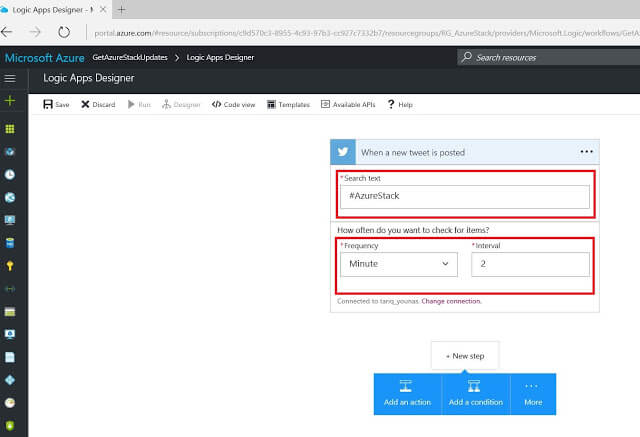Open the yellow key icon in sidebar
This screenshot has width=640, height=437.
point(10,266)
